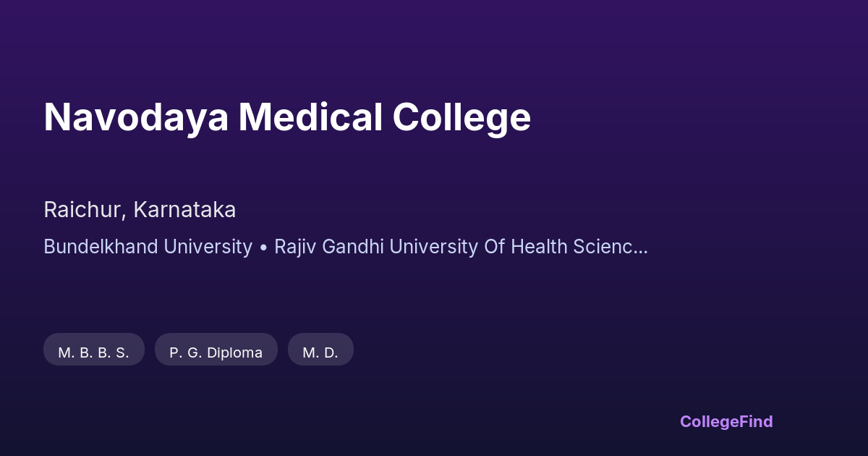The height and width of the screenshot is (456, 868).
Task: Click the word Gandhi in the affiliation line
Action: tap(353, 247)
